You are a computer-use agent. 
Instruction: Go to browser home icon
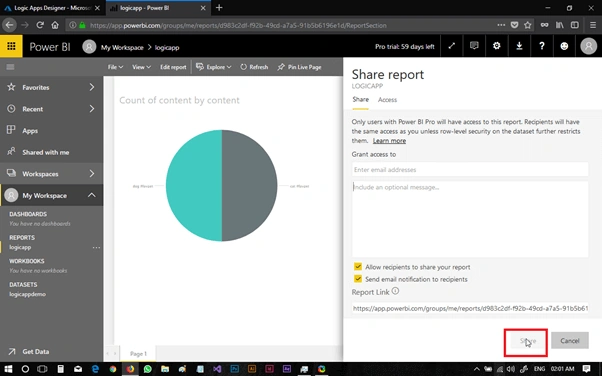(55, 25)
